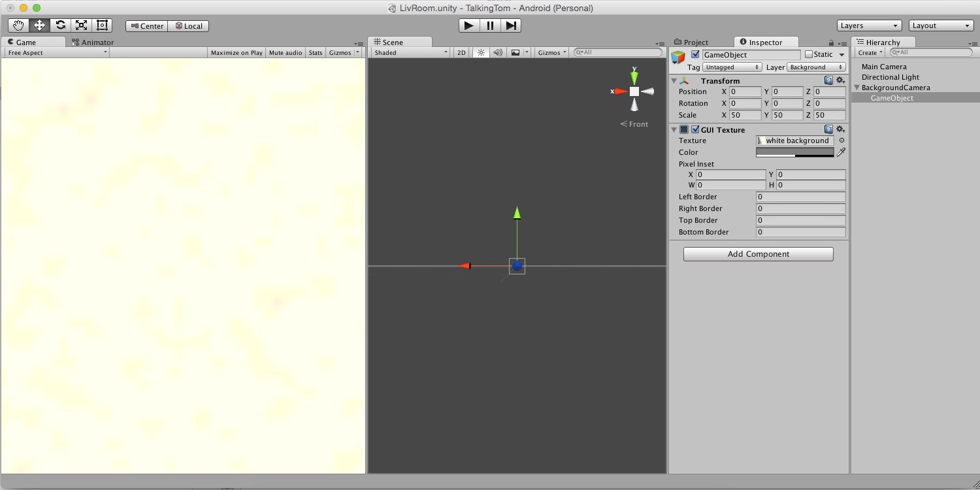Viewport: 980px width, 490px height.
Task: Open the Shaded draw mode dropdown
Action: (410, 52)
